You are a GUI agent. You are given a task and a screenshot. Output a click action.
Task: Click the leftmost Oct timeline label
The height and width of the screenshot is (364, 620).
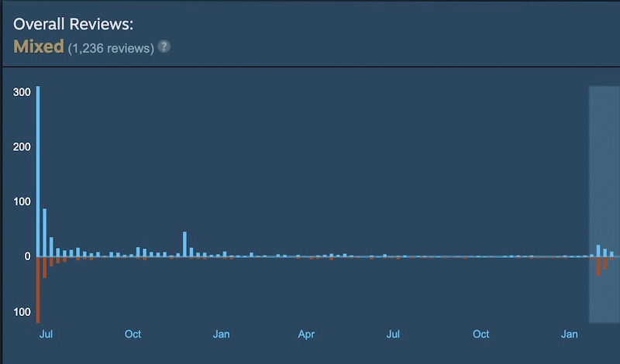click(133, 335)
